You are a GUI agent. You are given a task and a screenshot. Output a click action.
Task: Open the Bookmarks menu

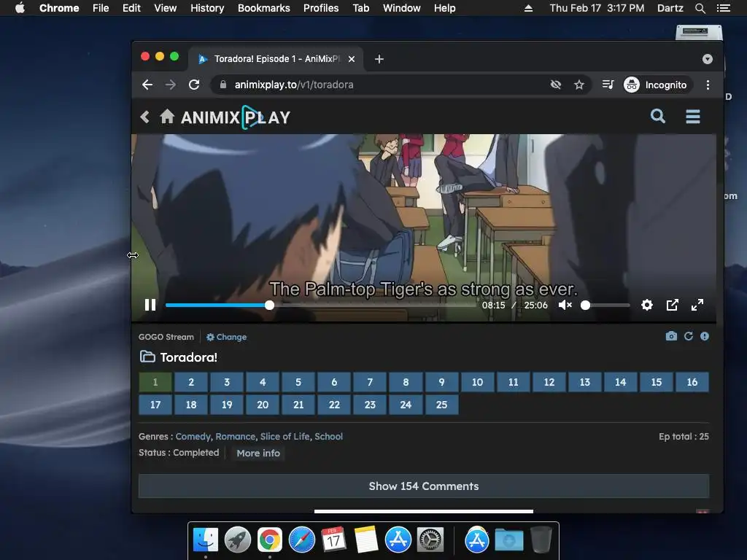point(264,8)
